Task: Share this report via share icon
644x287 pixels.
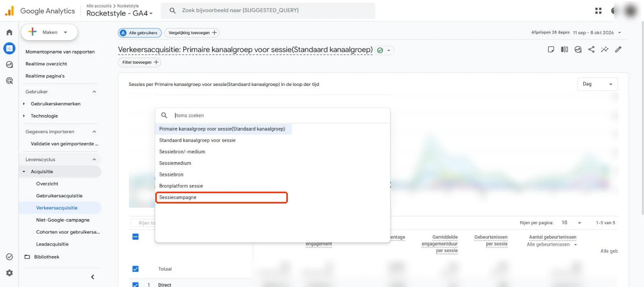Action: (x=591, y=50)
